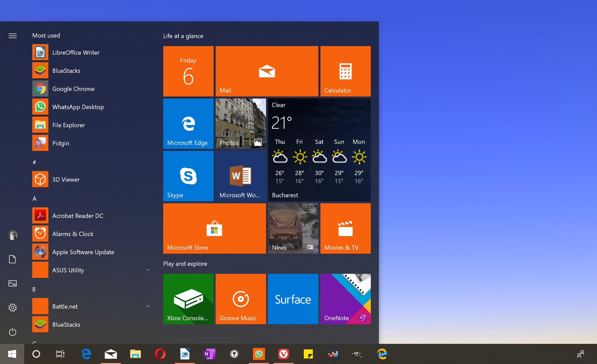Open the Movies & TV tile
This screenshot has width=597, height=364.
click(346, 228)
